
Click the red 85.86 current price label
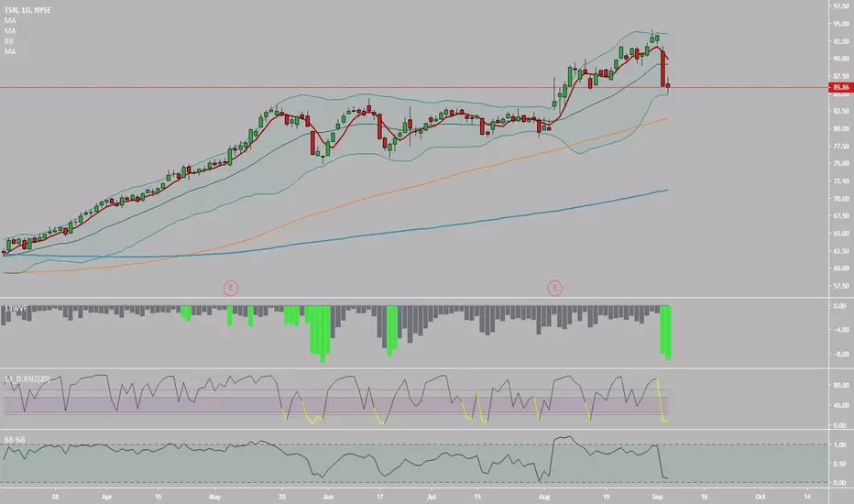pyautogui.click(x=841, y=87)
